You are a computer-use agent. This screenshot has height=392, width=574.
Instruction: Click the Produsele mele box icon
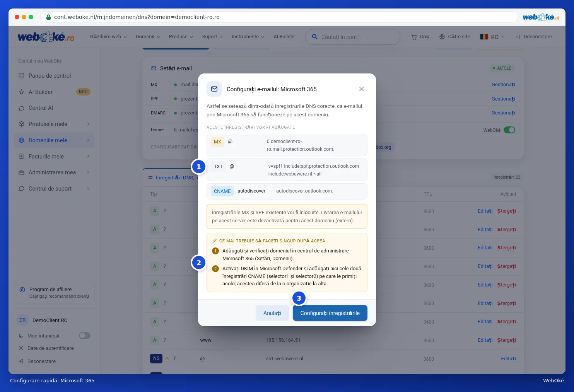(x=22, y=124)
